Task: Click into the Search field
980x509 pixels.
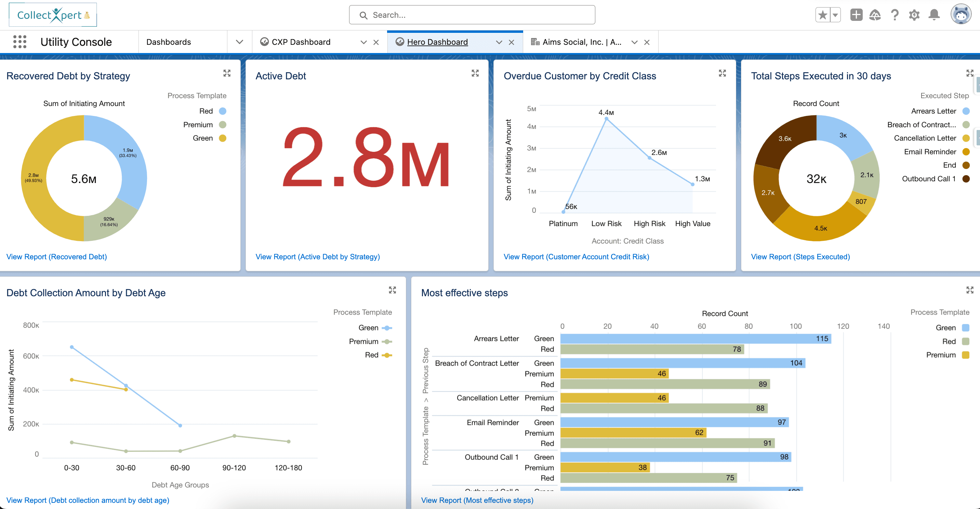Action: pos(472,15)
